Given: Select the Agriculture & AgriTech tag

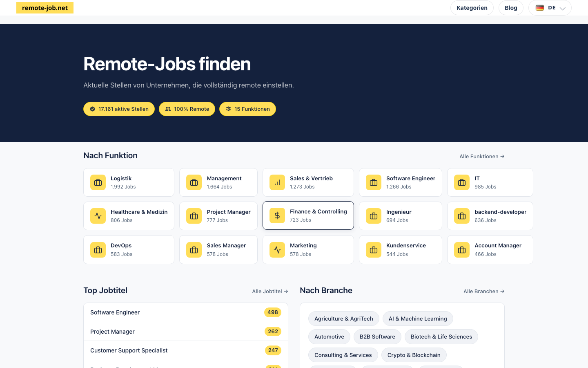Looking at the screenshot, I should click(344, 319).
